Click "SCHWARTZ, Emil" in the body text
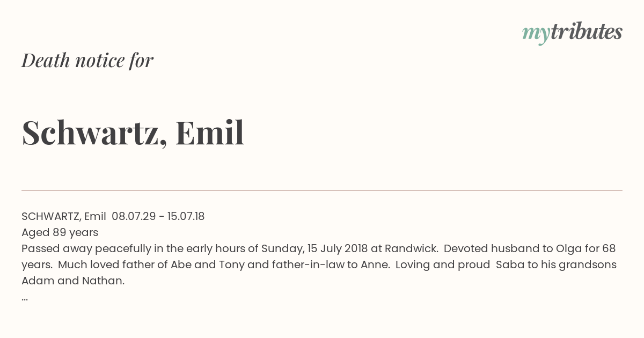Viewport: 644px width, 338px height. [64, 216]
